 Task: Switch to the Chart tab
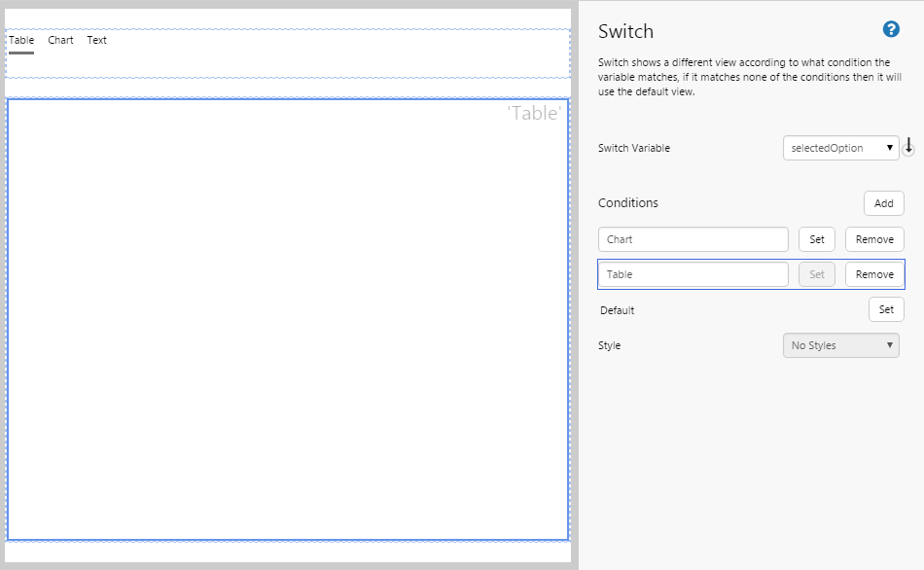(x=60, y=41)
